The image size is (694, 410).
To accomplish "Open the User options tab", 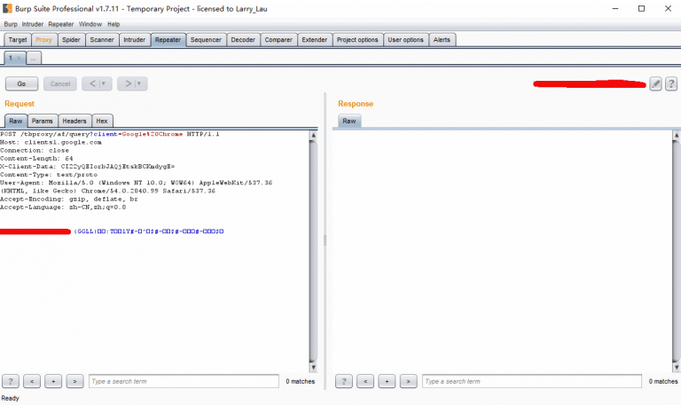I will click(x=405, y=40).
